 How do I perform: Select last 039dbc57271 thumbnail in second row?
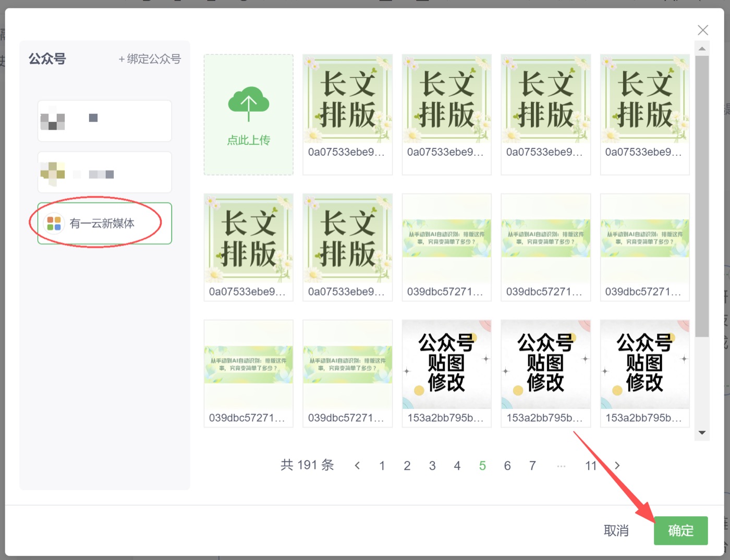point(645,248)
